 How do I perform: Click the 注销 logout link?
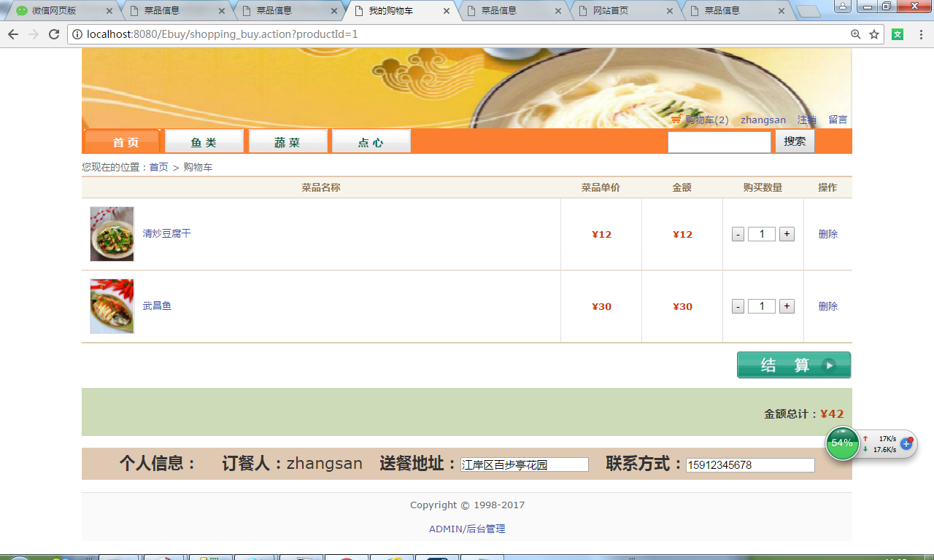coord(807,120)
